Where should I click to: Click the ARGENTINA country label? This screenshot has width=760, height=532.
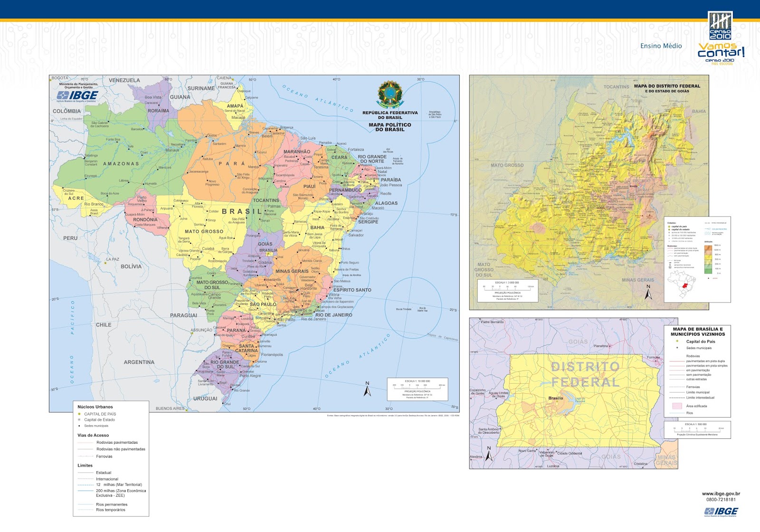[139, 362]
